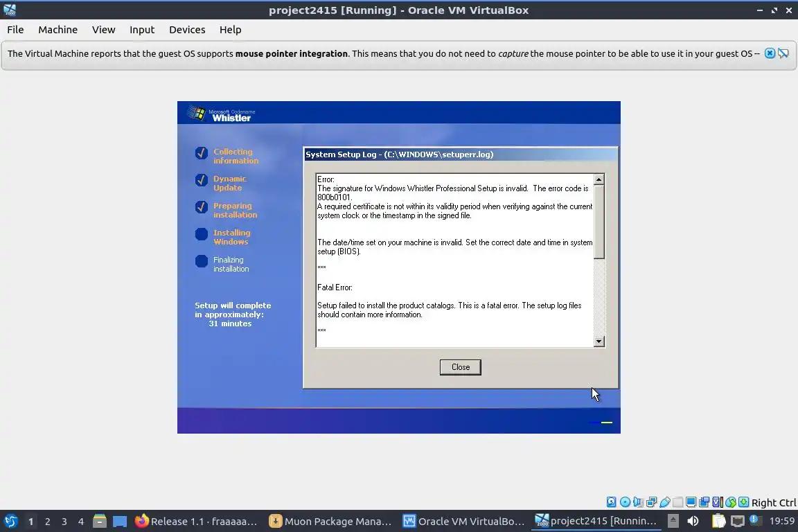The image size is (798, 532).
Task: Click the show desktop taskbar icon
Action: click(120, 521)
